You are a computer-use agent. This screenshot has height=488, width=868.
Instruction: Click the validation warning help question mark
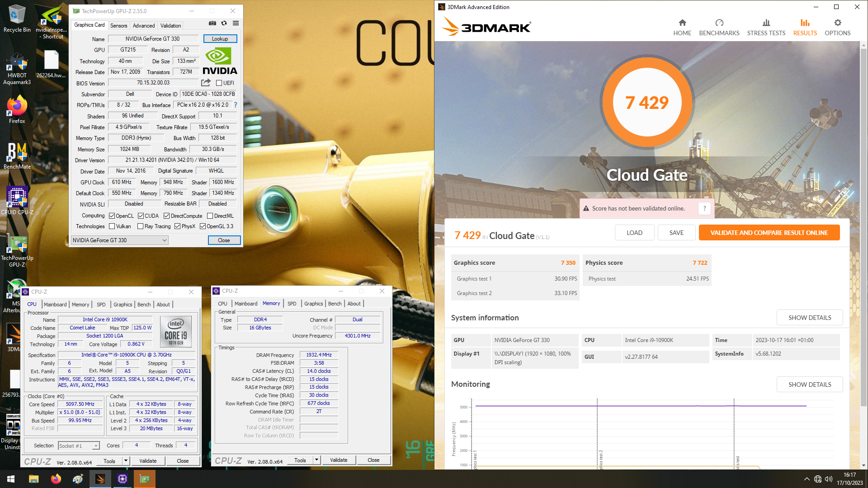704,208
